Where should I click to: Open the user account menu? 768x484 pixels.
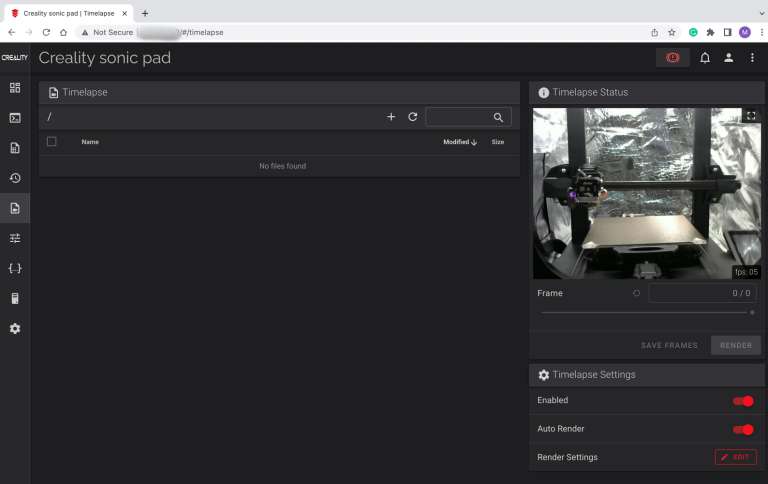(x=729, y=58)
